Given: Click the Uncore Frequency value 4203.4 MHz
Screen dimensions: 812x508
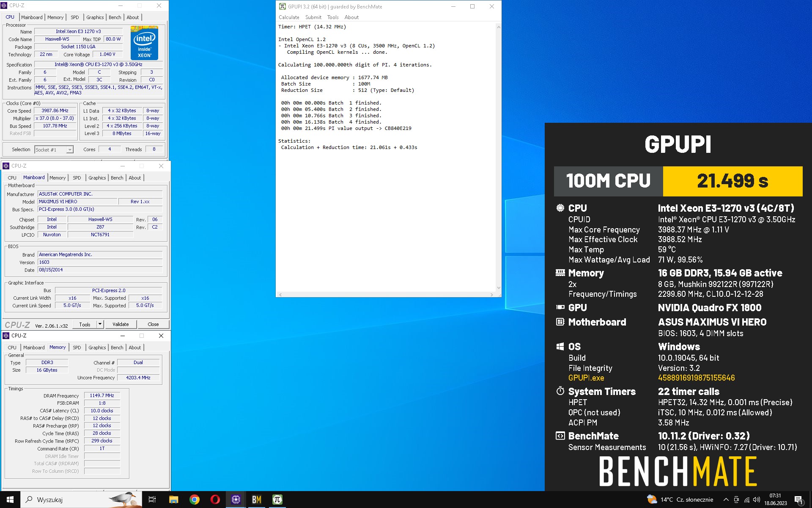Looking at the screenshot, I should click(138, 378).
